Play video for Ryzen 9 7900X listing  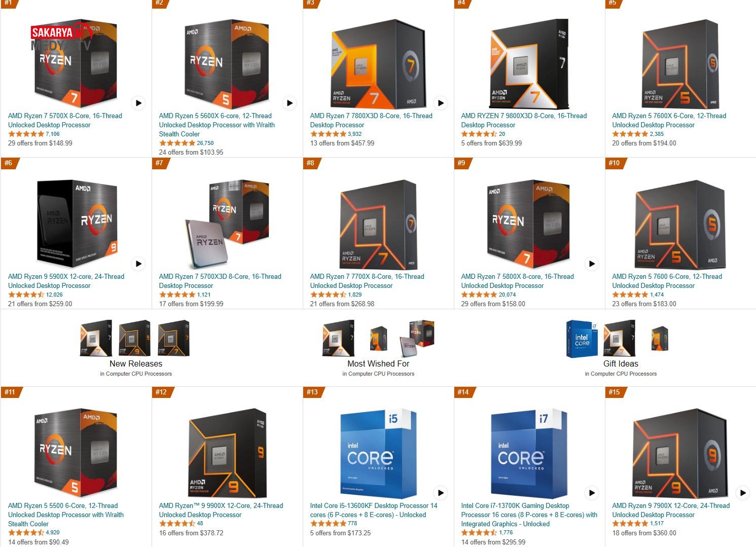pos(743,492)
